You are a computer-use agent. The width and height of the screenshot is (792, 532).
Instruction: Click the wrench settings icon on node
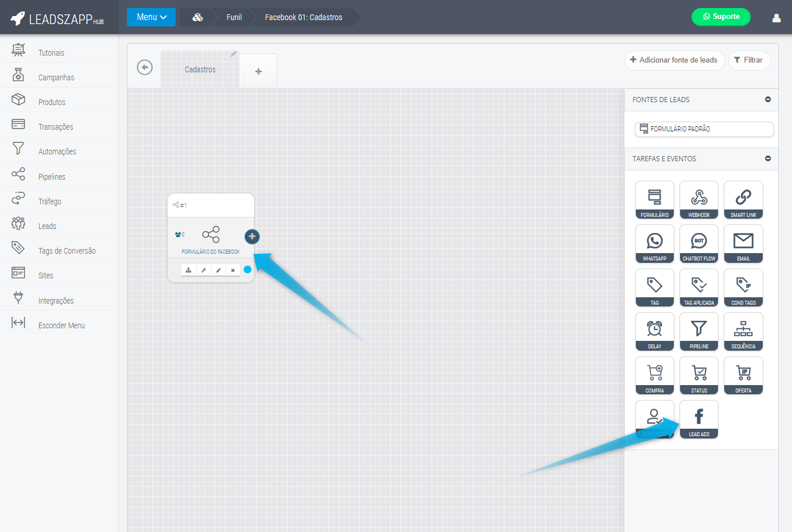[204, 270]
